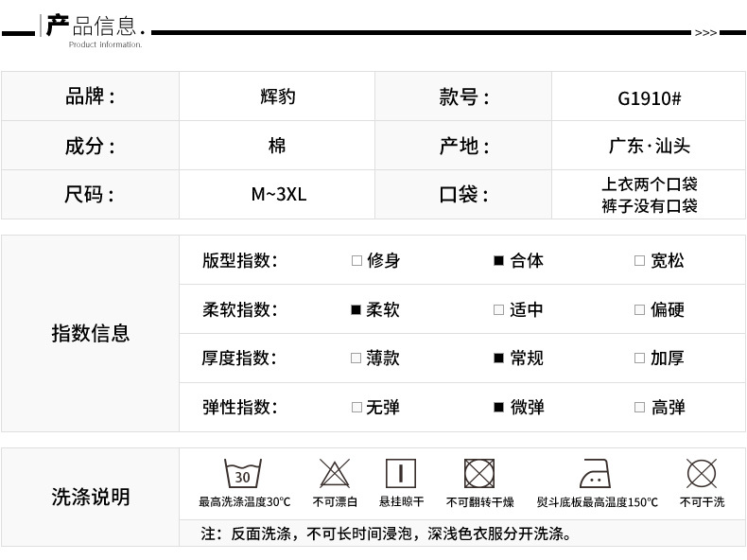Check the 偏硬 checkbox
Viewport: 747px width, 560px height.
coord(639,309)
